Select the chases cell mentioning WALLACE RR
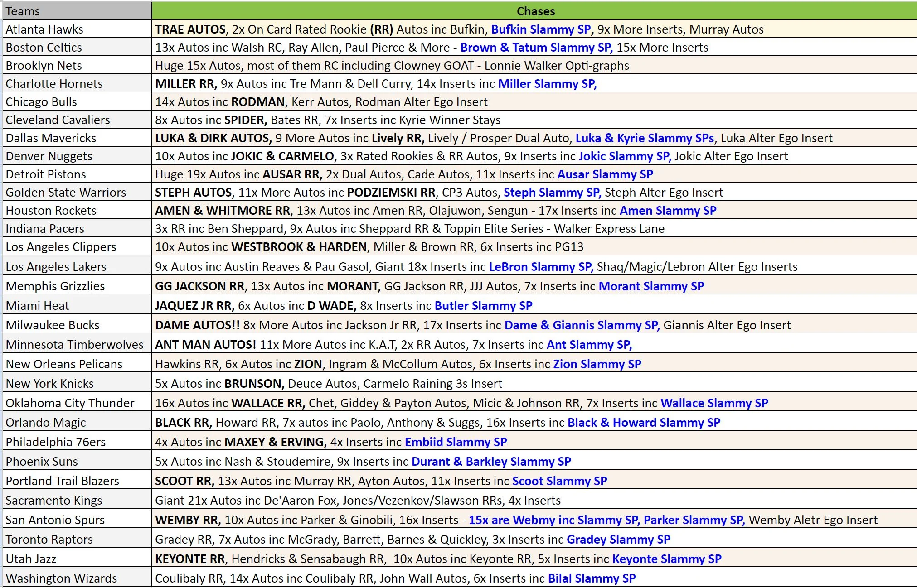 tap(534, 402)
